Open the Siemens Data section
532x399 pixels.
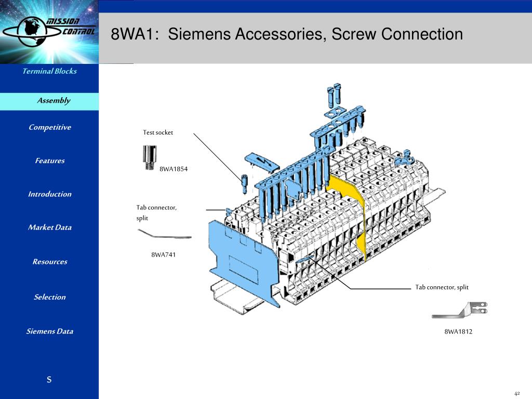click(x=49, y=331)
